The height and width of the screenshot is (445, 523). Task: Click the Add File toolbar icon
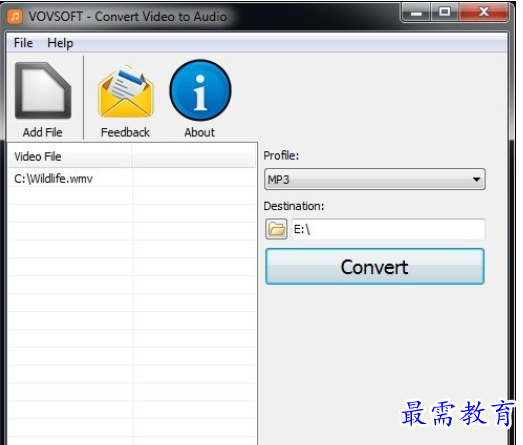pos(43,91)
